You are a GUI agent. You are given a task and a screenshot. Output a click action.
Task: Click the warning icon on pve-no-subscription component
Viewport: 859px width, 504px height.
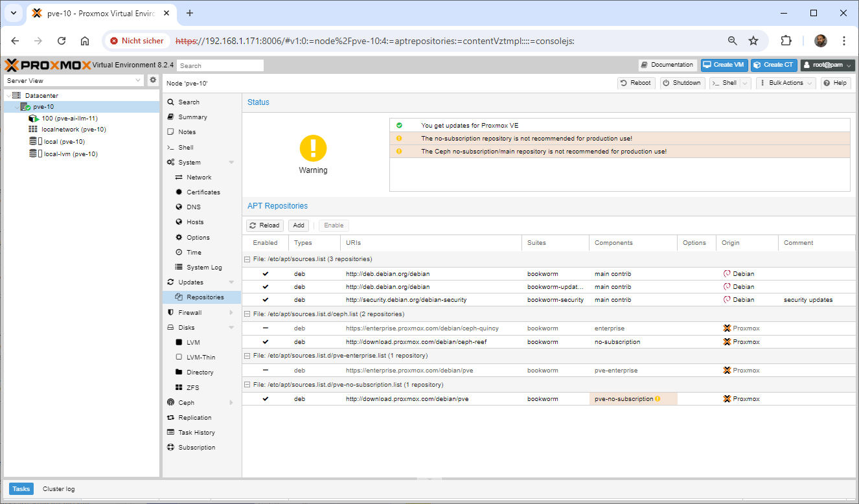658,399
